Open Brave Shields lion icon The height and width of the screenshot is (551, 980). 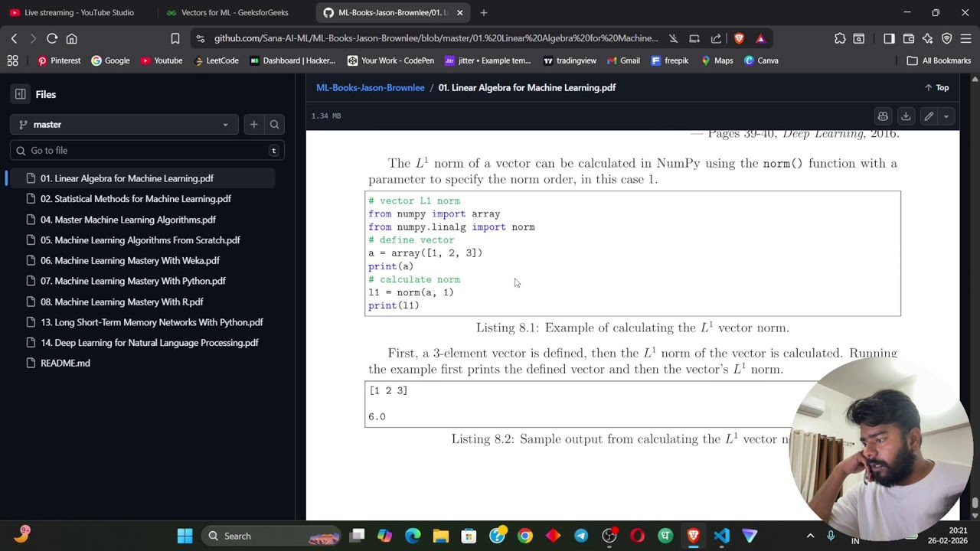(739, 38)
